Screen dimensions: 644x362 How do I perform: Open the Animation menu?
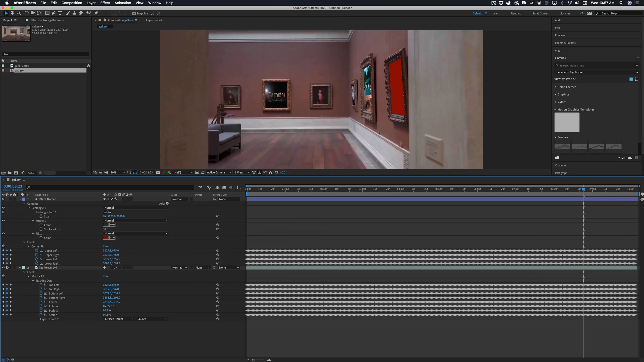pos(122,3)
